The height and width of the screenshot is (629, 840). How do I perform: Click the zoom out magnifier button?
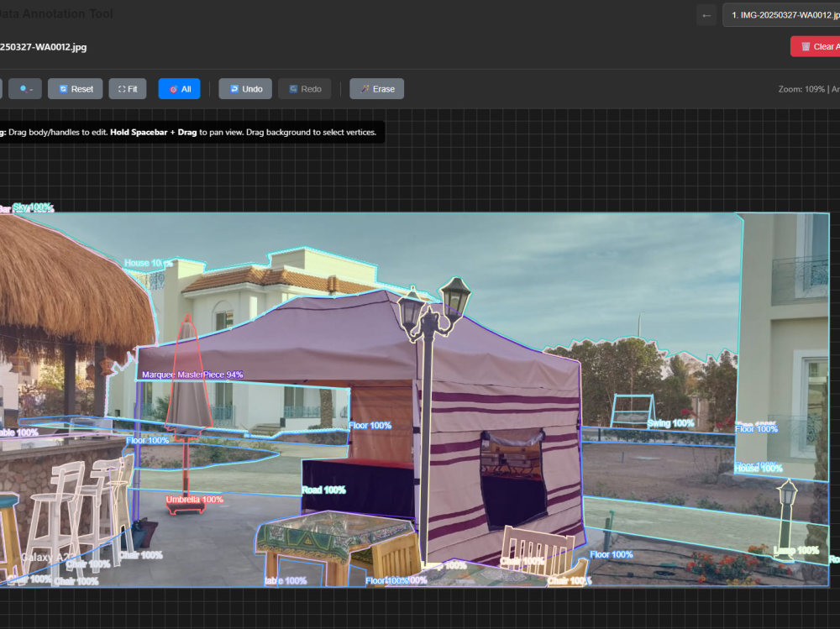pyautogui.click(x=24, y=89)
